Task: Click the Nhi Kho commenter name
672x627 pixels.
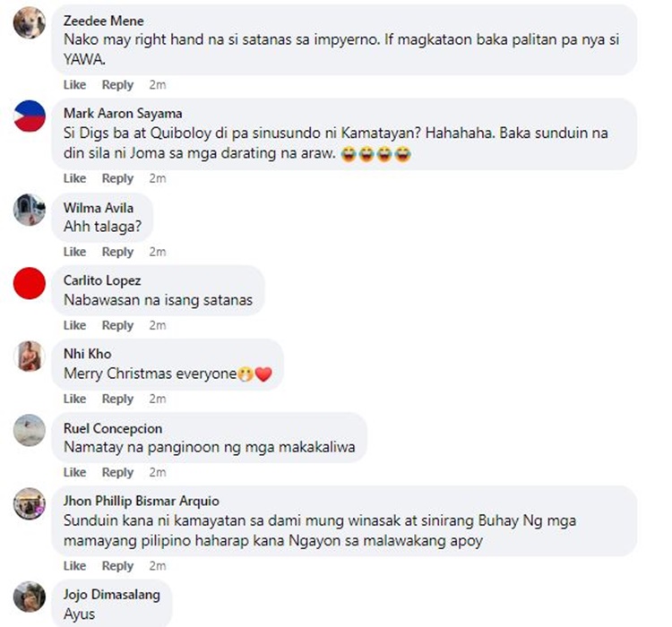Action: tap(88, 354)
